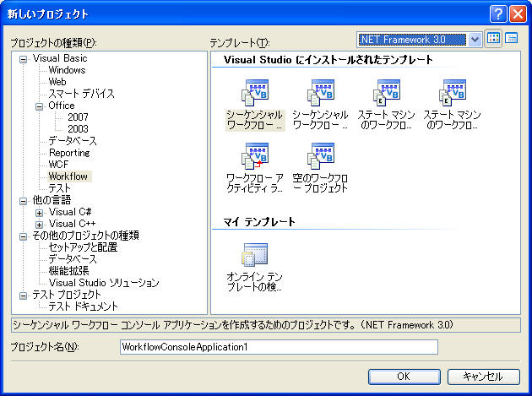Select Visual C# language item
Viewport: 532px width, 396px height.
tap(70, 212)
